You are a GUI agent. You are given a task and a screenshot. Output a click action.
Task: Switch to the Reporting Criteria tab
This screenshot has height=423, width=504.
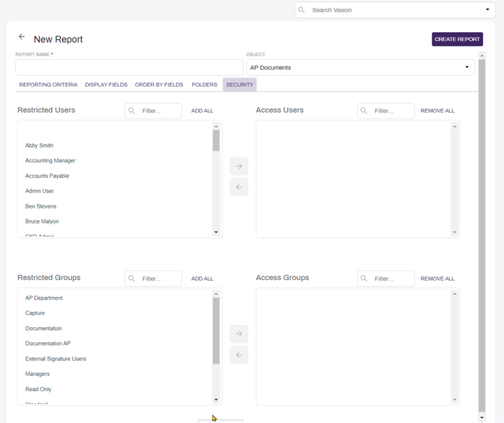tap(48, 84)
